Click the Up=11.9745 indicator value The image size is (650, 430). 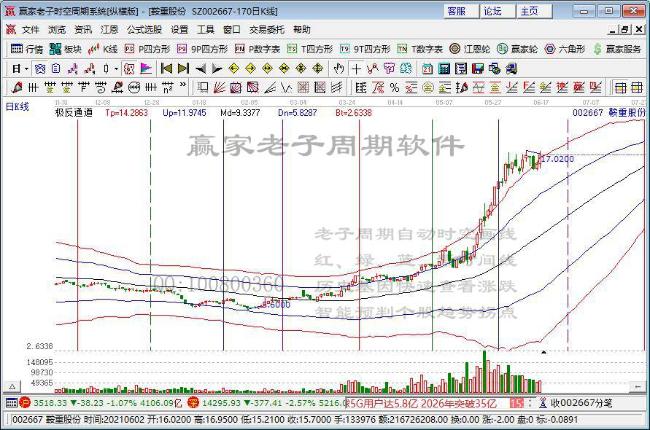coord(184,112)
